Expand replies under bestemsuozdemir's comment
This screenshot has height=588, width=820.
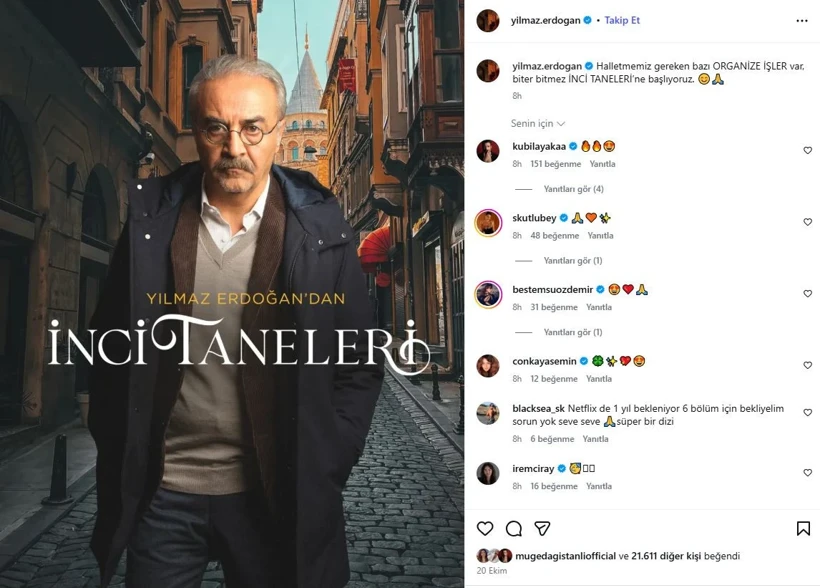pyautogui.click(x=573, y=332)
